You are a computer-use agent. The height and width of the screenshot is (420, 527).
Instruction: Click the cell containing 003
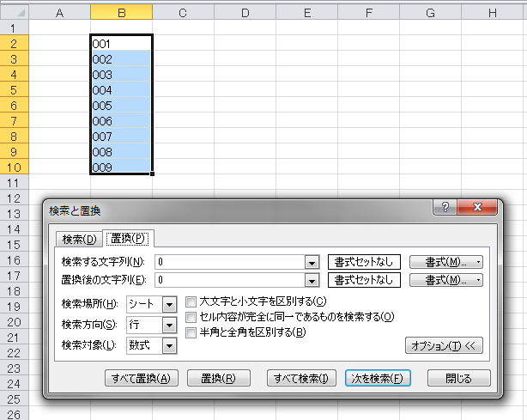coord(121,75)
